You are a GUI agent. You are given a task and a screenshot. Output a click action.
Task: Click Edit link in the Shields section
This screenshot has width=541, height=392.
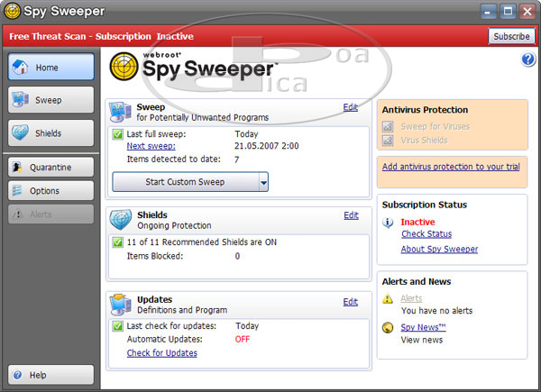coord(351,215)
